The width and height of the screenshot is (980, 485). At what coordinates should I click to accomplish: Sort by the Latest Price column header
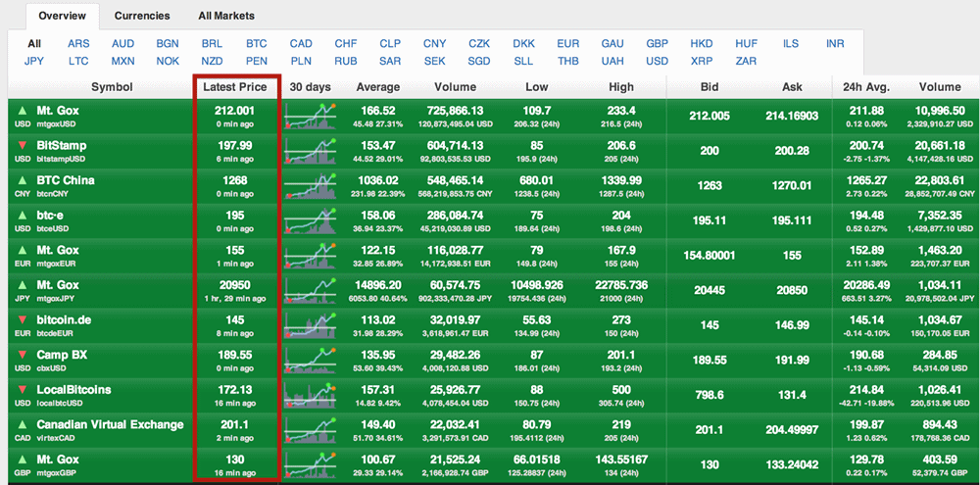point(235,87)
